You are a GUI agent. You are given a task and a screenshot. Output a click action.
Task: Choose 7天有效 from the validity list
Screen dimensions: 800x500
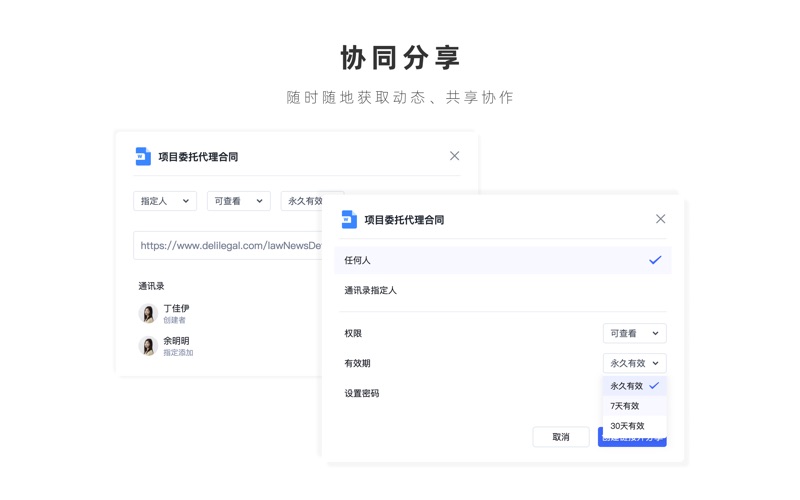click(x=634, y=406)
